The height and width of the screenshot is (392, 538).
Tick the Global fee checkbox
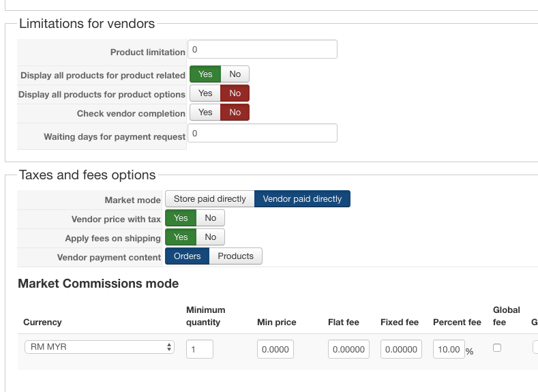(497, 348)
